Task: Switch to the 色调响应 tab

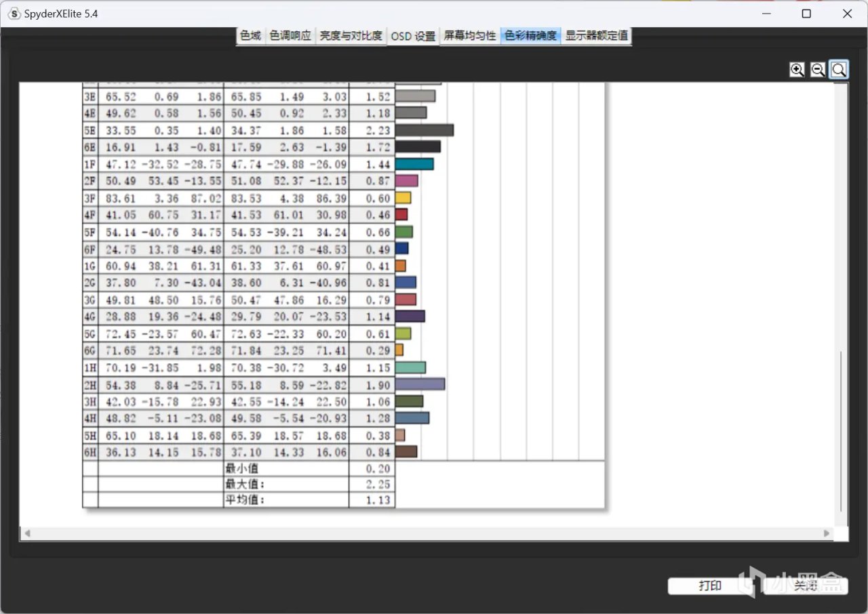Action: click(x=290, y=36)
